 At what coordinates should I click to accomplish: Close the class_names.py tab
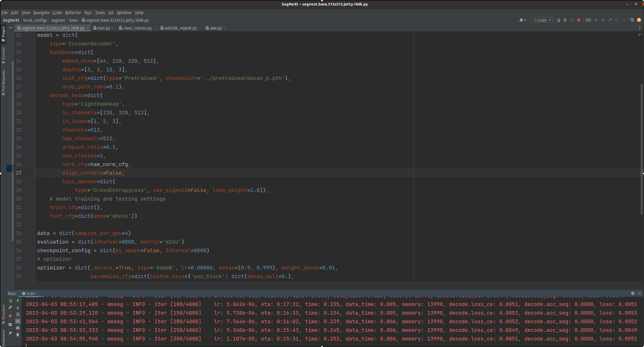(x=155, y=28)
